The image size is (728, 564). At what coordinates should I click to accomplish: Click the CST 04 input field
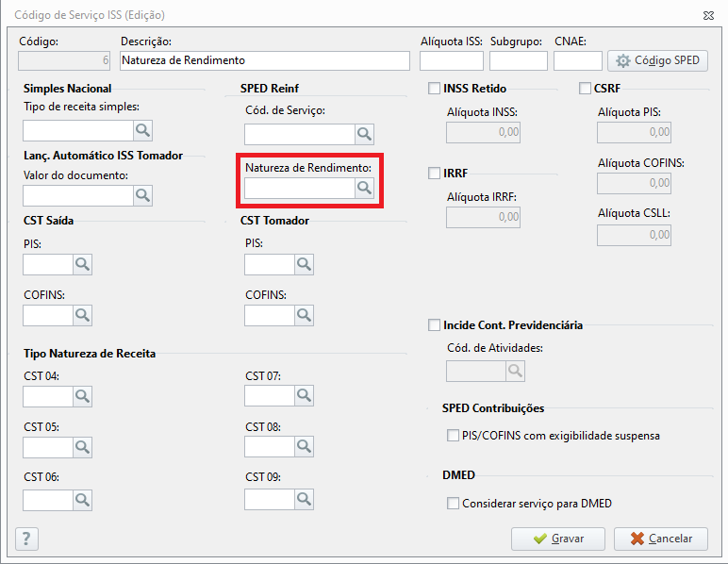tap(48, 396)
